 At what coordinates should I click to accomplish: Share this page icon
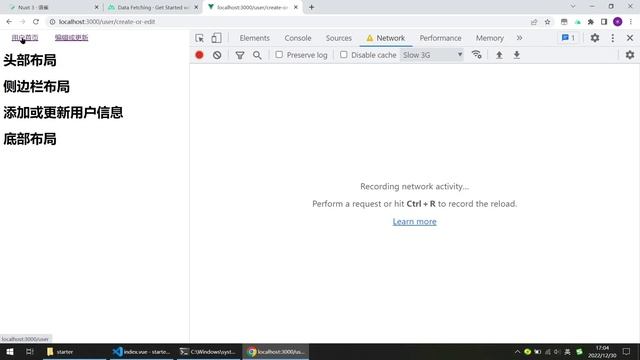click(534, 22)
